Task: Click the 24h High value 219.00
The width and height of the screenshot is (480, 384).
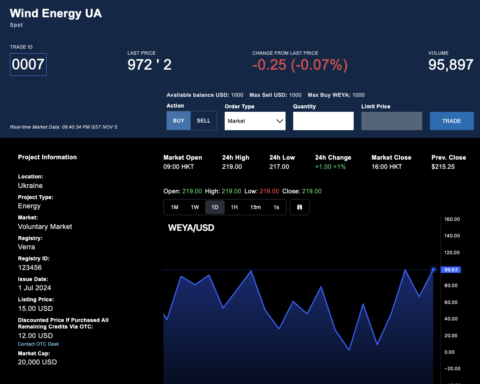Action: click(232, 167)
